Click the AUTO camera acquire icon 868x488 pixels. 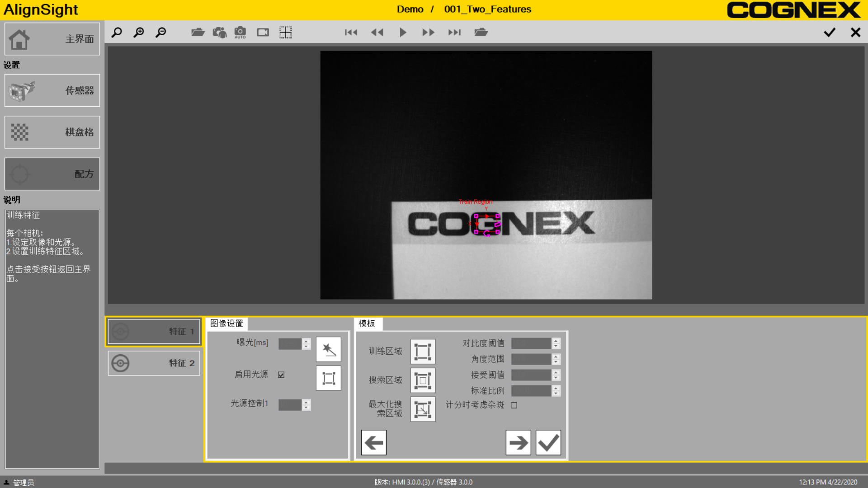point(240,32)
